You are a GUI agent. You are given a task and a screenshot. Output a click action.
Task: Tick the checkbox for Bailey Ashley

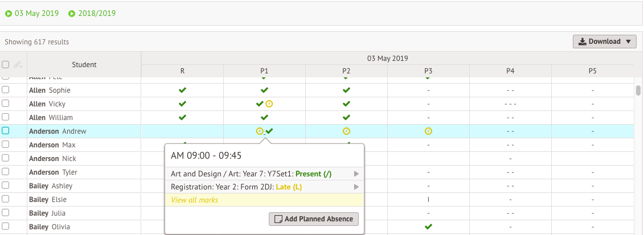[x=5, y=186]
